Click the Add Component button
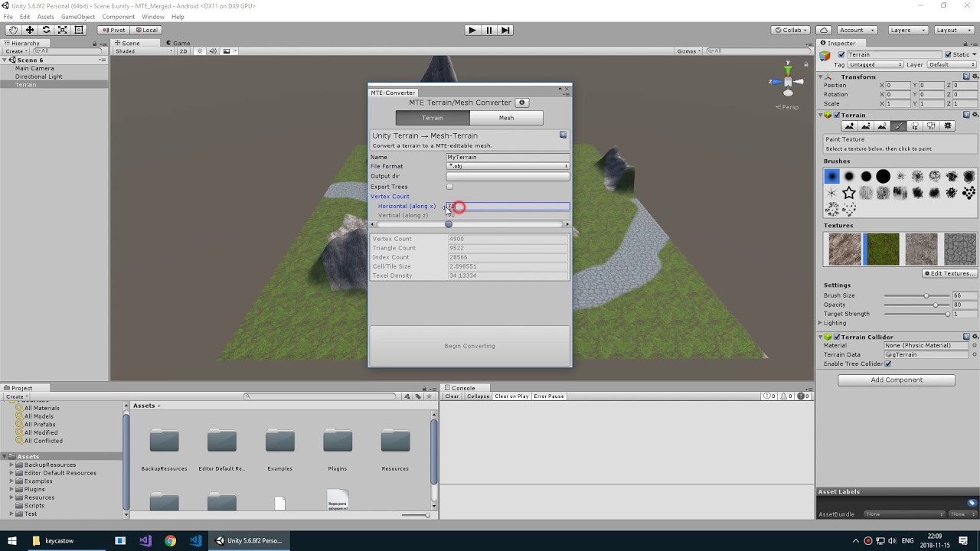Screen dimensions: 980x551 click(897, 380)
